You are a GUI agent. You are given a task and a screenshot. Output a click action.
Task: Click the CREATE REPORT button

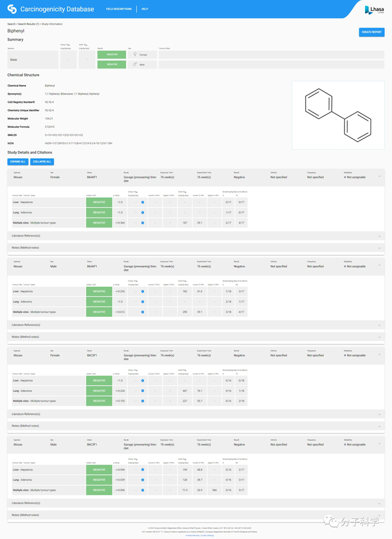point(372,32)
